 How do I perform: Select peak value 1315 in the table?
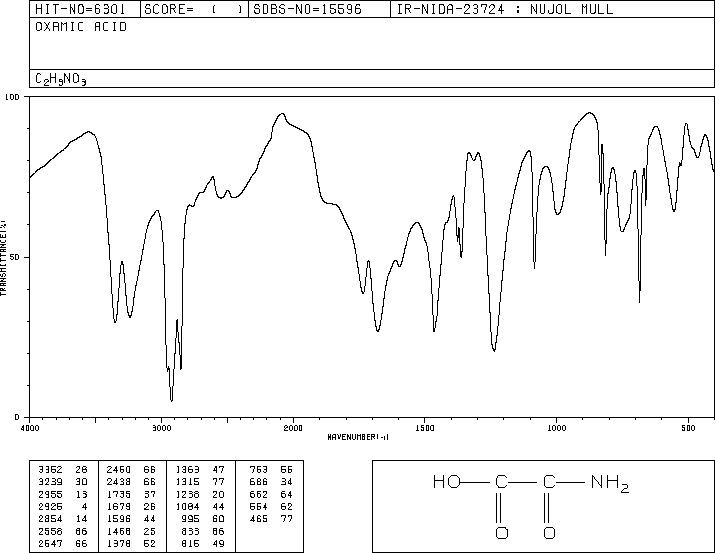point(187,482)
